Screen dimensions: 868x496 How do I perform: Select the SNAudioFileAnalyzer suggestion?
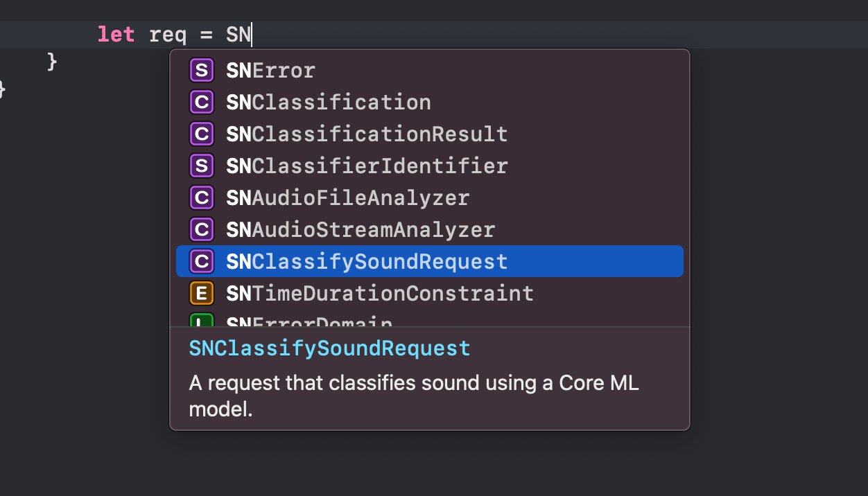click(x=347, y=197)
